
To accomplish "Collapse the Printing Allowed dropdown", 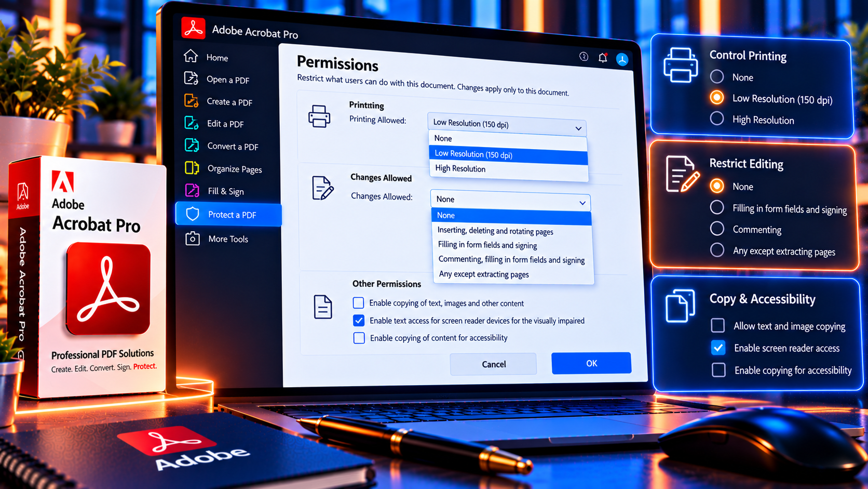I will (x=507, y=125).
